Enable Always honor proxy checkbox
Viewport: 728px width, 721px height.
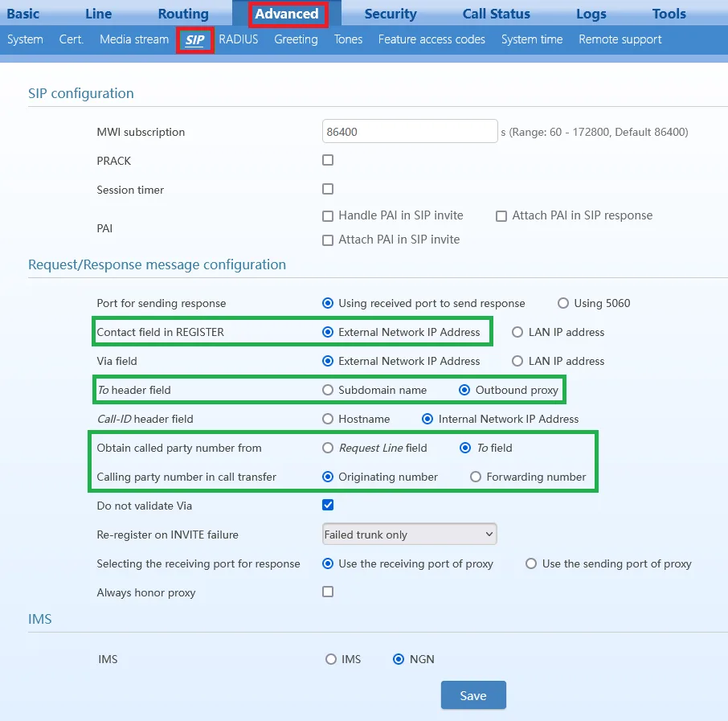click(x=328, y=592)
